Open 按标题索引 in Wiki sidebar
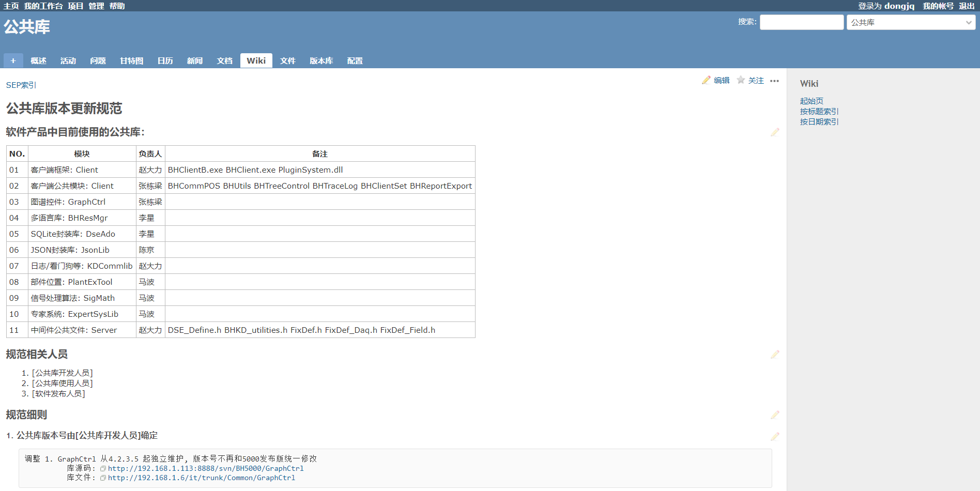 tap(819, 112)
